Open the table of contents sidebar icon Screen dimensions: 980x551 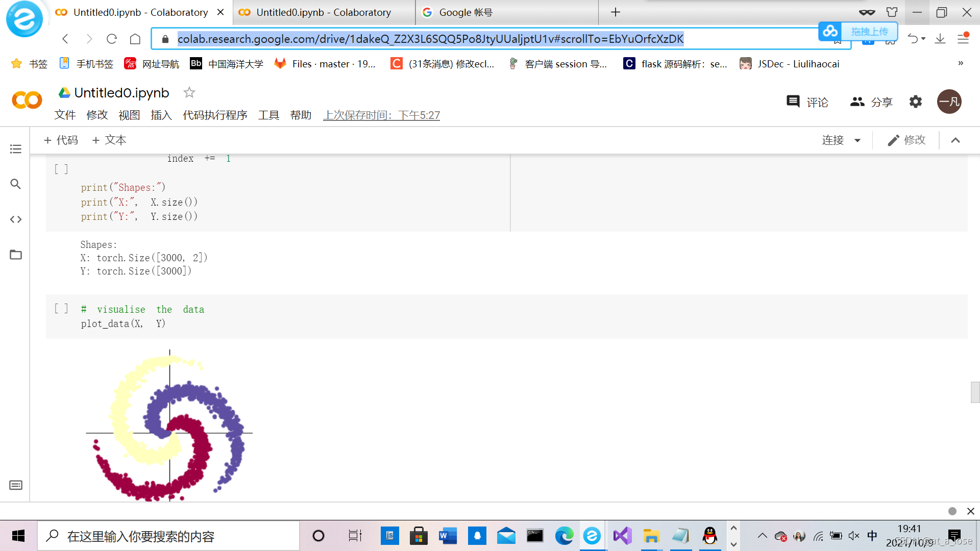tap(16, 149)
